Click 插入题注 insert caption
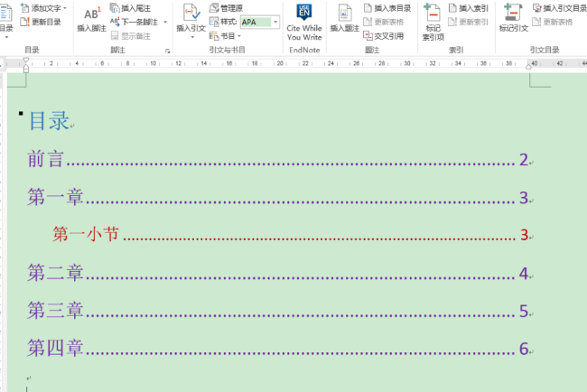The width and height of the screenshot is (587, 392). point(344,18)
